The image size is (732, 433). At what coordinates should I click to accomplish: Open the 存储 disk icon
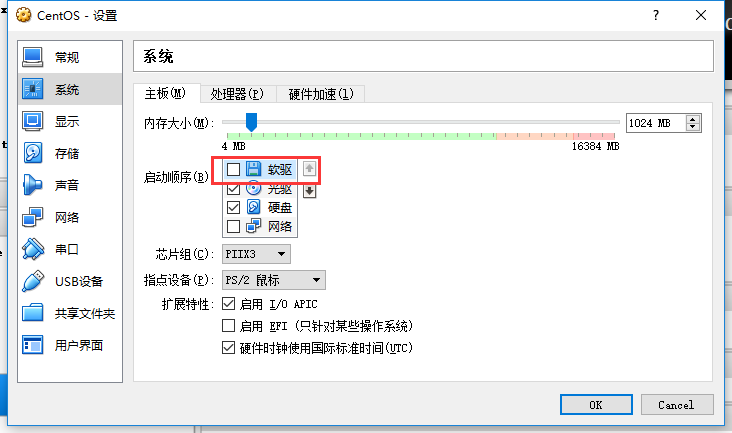click(32, 153)
